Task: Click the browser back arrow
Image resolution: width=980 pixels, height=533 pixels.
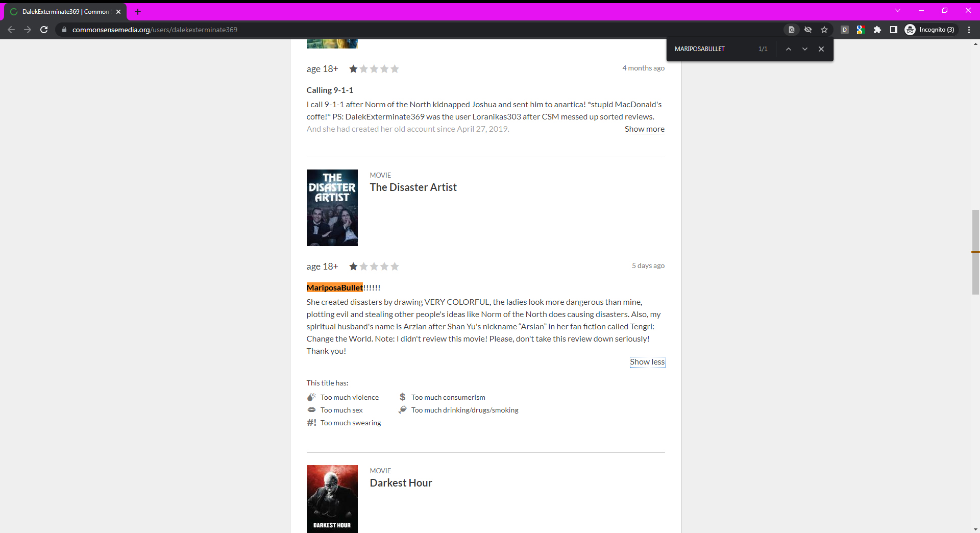Action: click(11, 30)
